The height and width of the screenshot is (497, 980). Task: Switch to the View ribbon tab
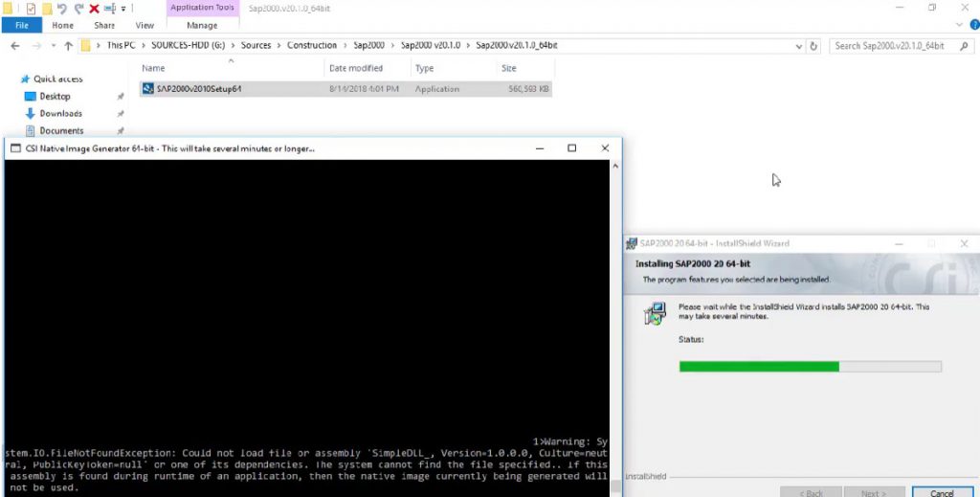point(145,26)
